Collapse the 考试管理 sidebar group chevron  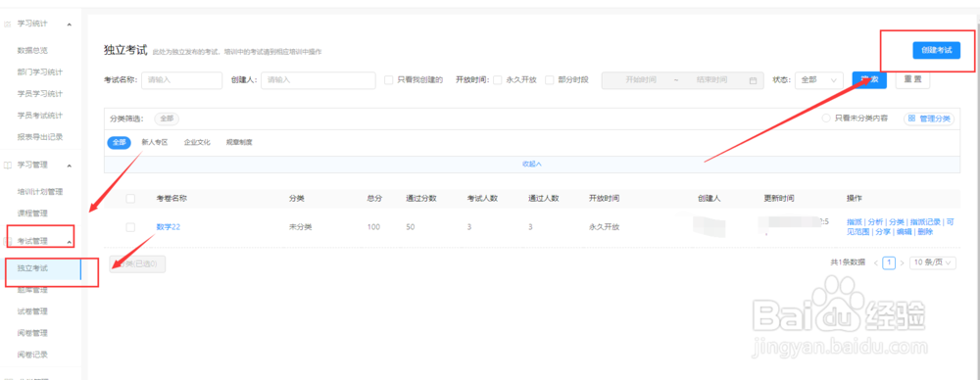69,241
